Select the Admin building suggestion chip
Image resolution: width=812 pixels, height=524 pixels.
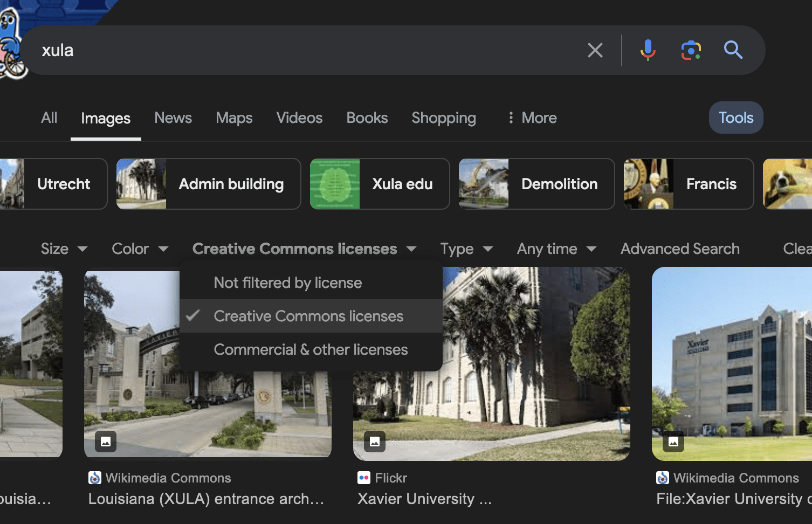point(209,184)
